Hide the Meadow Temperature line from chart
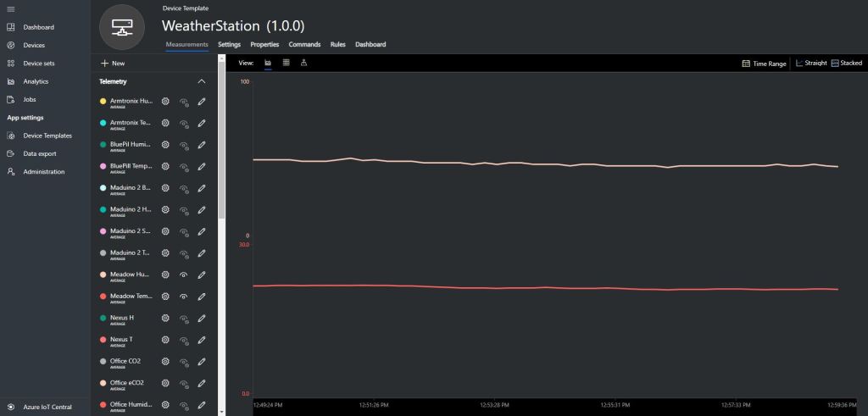868x416 pixels. [x=184, y=297]
